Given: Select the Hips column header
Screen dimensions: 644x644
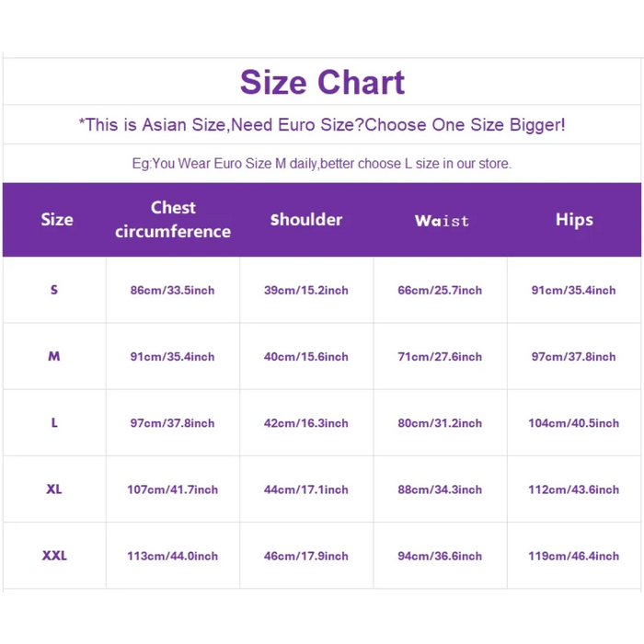Looking at the screenshot, I should click(574, 220).
